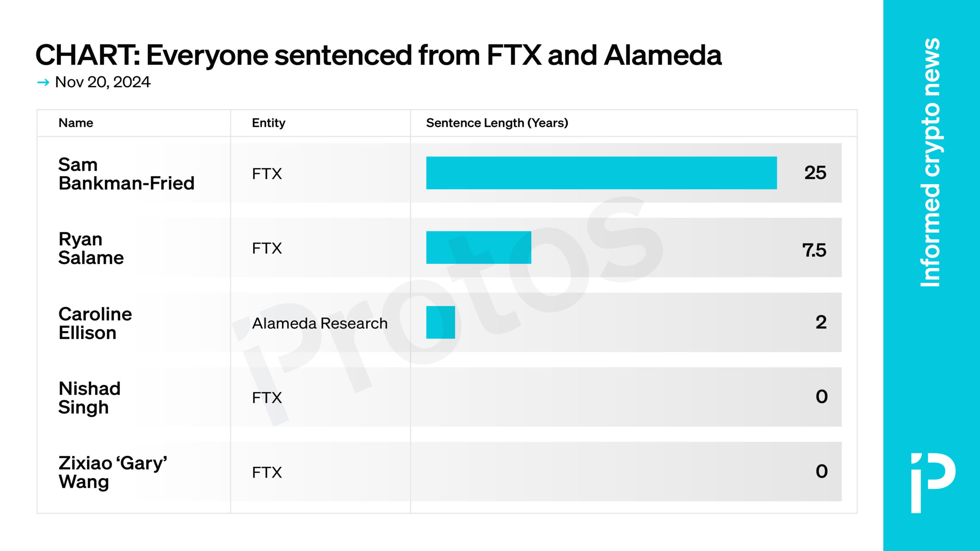
Task: Click the Nov 20, 2024 date
Action: [103, 82]
